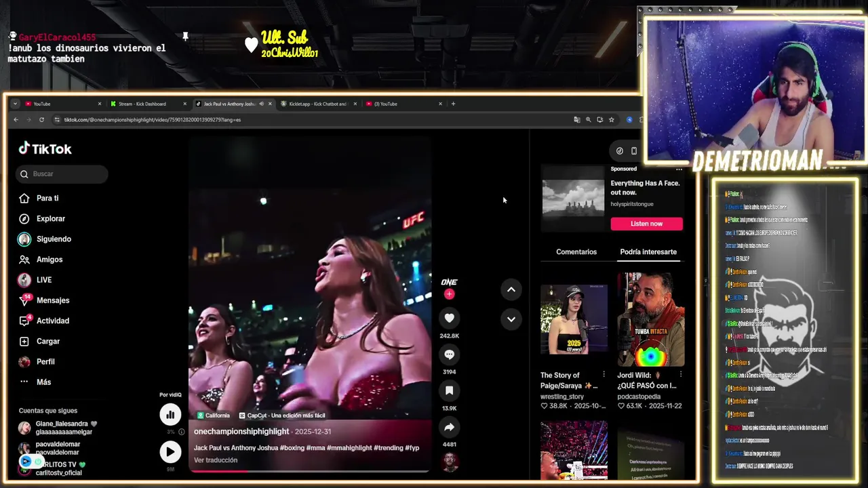Go to previous video with up chevron
The image size is (868, 488).
coord(511,289)
